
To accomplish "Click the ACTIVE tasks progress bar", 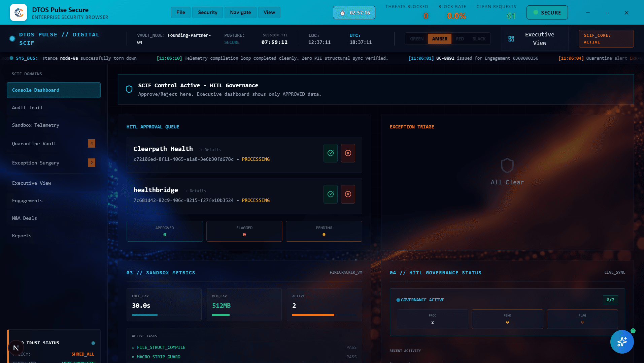I will pos(324,315).
